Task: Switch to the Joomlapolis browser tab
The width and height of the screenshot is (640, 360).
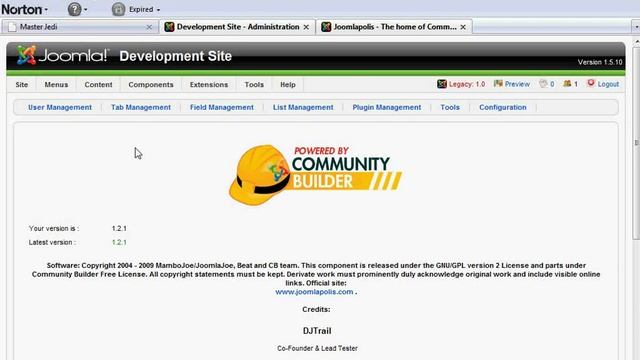Action: click(x=394, y=27)
